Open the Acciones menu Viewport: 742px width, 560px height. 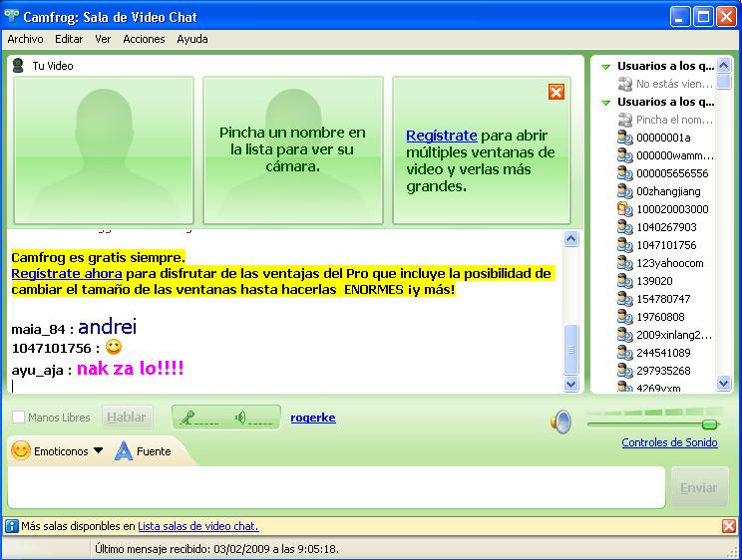point(144,39)
